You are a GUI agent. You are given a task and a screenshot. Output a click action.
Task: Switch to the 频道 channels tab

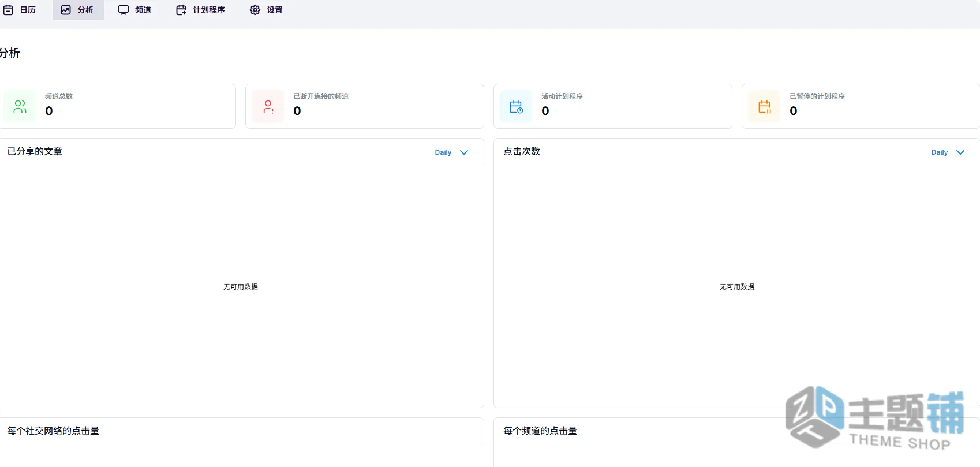pos(135,10)
